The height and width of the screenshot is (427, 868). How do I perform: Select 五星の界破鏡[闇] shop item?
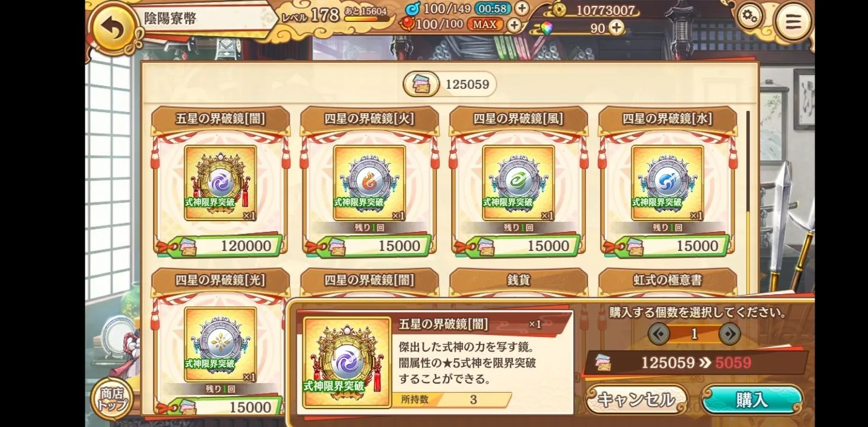pos(221,181)
